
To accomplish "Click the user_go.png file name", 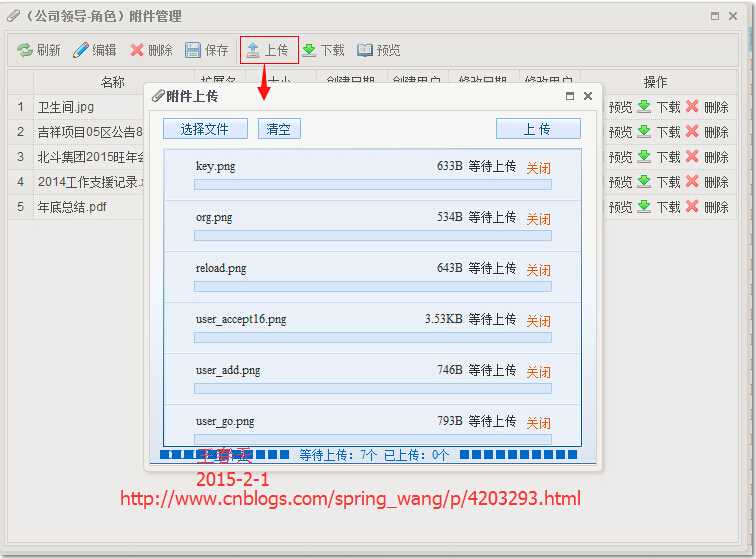I will click(225, 422).
